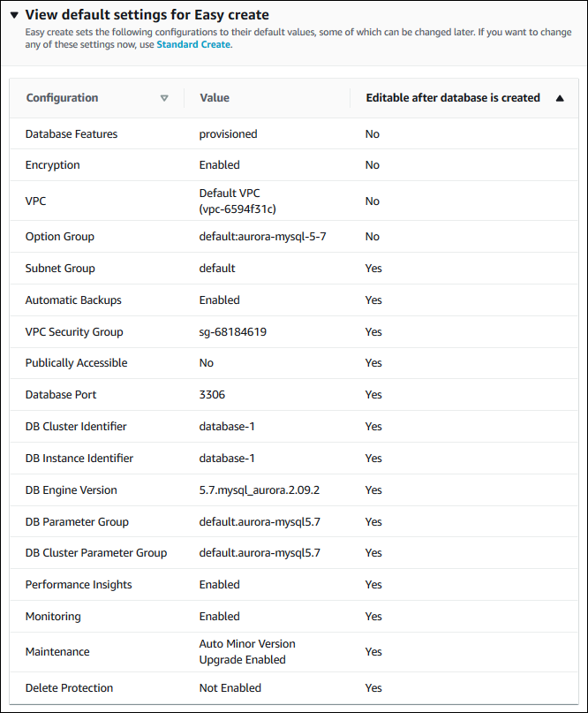Image resolution: width=588 pixels, height=713 pixels.
Task: Select the Delete Protection row
Action: (69, 688)
